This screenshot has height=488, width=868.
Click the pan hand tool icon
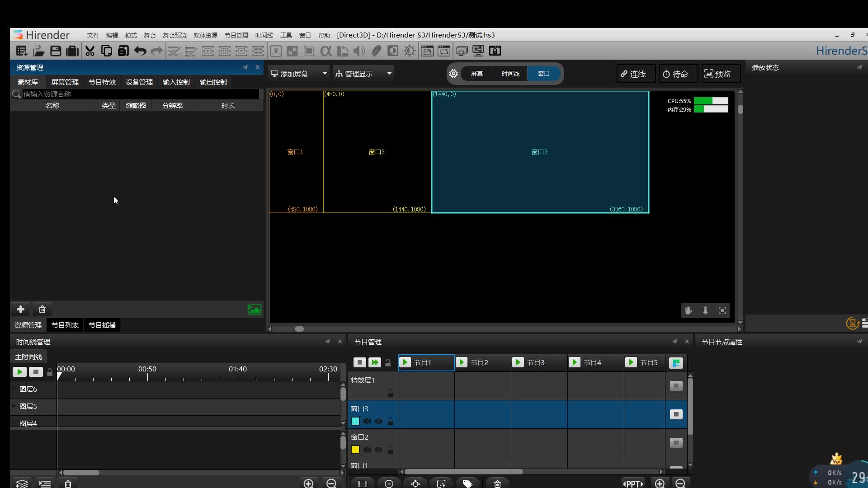[689, 310]
